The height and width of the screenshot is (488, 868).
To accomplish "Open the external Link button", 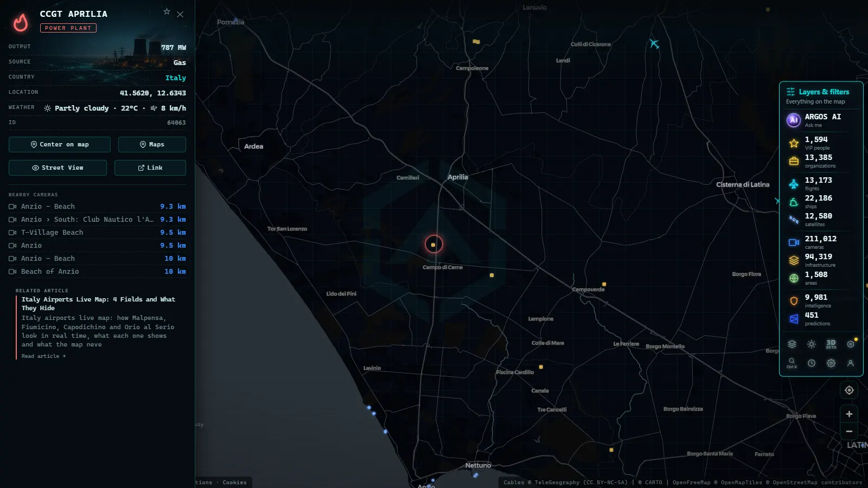I will tap(150, 168).
